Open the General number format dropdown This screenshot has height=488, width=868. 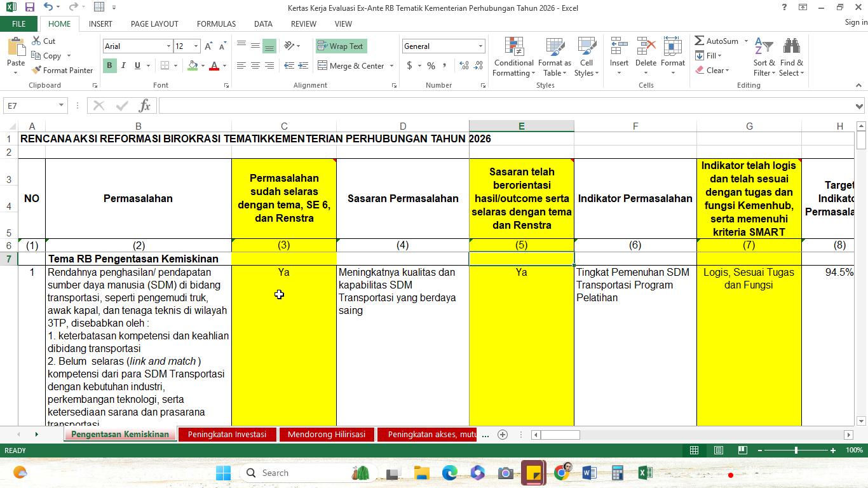click(x=480, y=46)
